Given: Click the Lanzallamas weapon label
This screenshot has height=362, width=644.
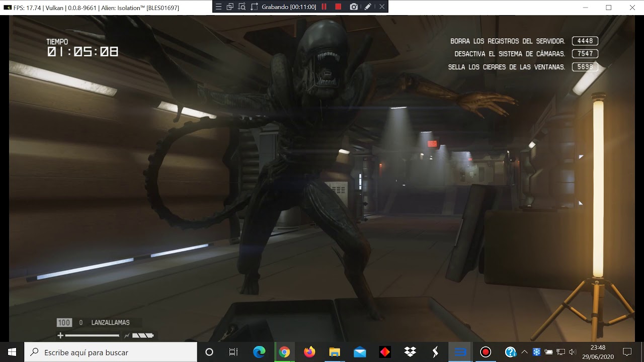Looking at the screenshot, I should coord(110,323).
